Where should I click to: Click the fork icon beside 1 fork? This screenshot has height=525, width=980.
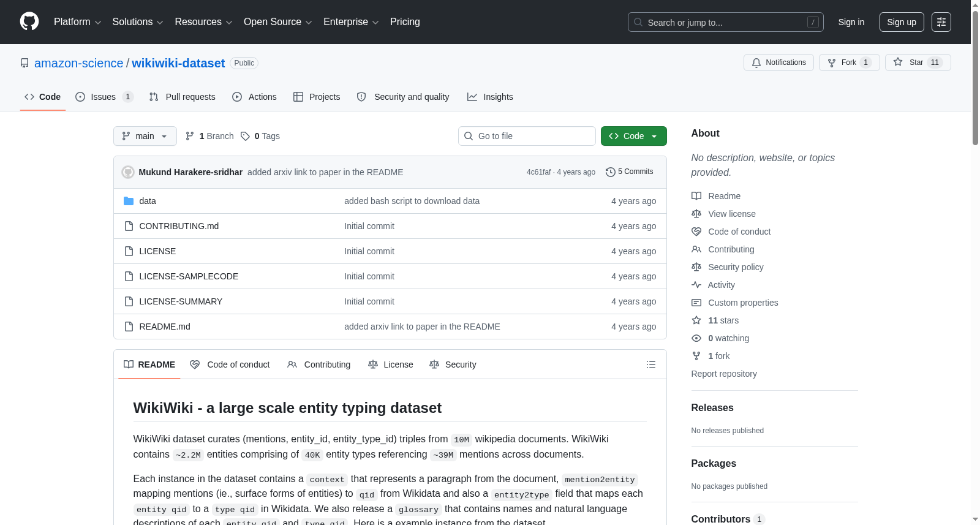click(x=696, y=356)
